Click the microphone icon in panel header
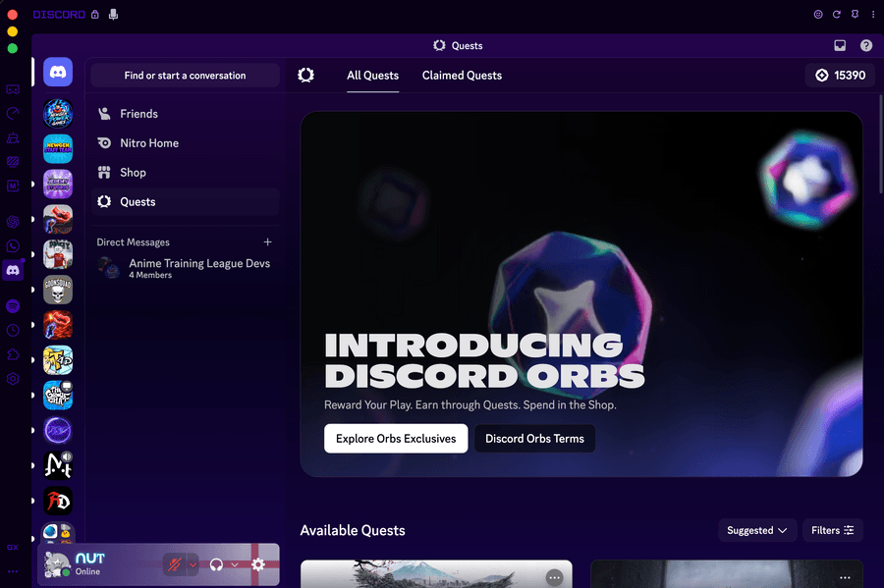The height and width of the screenshot is (588, 884). coord(113,14)
